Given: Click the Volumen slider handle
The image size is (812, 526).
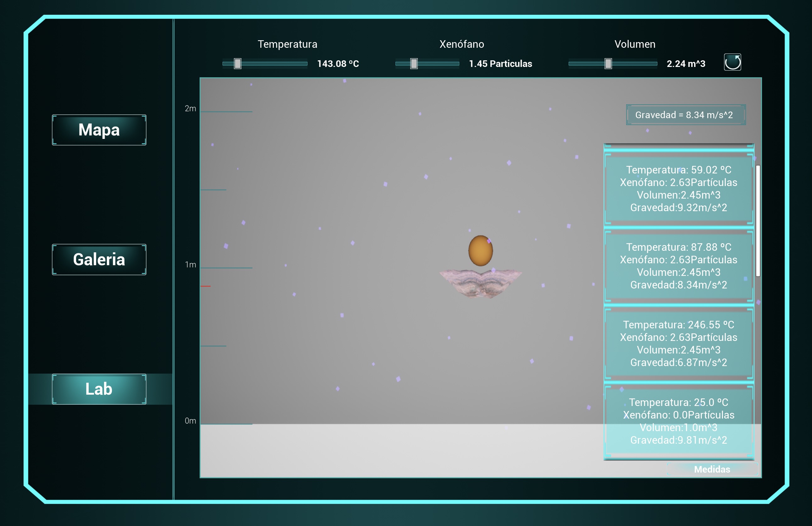Looking at the screenshot, I should (x=608, y=64).
